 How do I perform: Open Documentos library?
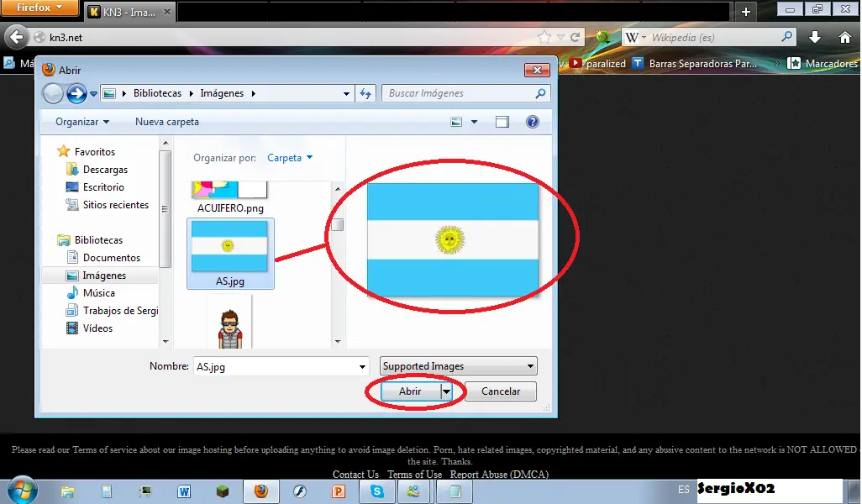pyautogui.click(x=111, y=258)
